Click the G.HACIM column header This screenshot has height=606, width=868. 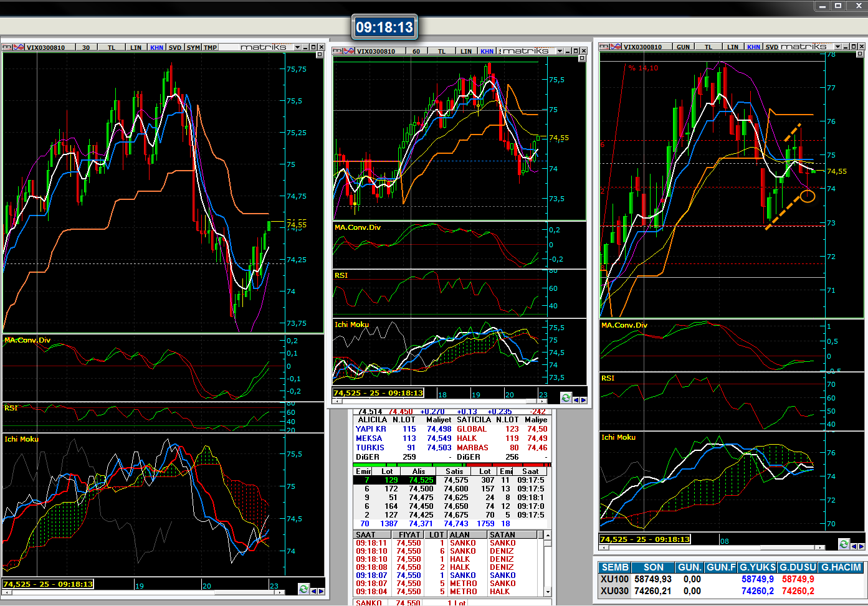pyautogui.click(x=841, y=567)
